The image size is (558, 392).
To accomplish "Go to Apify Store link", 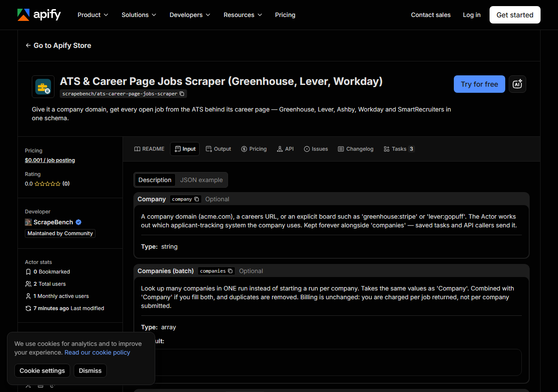I will coord(58,45).
